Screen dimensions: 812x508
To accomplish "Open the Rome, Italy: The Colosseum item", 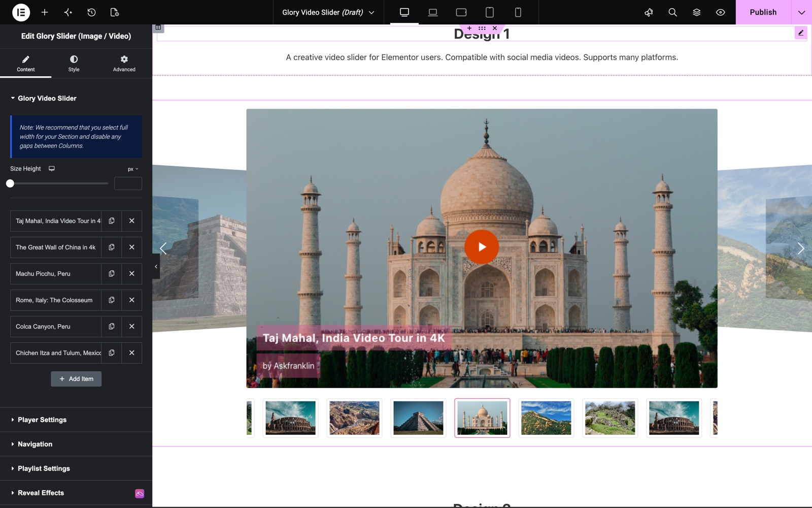I will [56, 300].
